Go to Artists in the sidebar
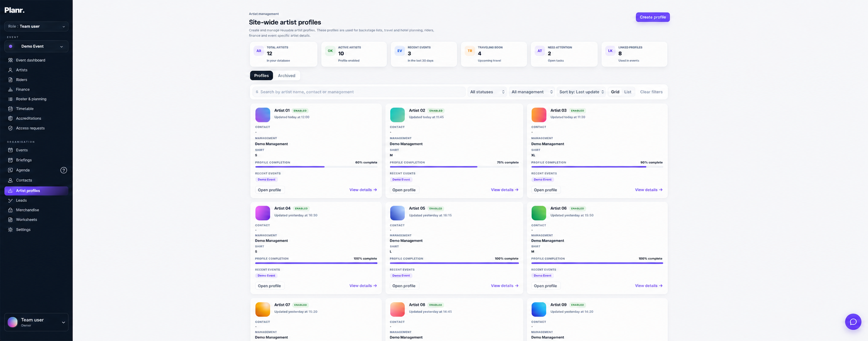 click(x=36, y=70)
